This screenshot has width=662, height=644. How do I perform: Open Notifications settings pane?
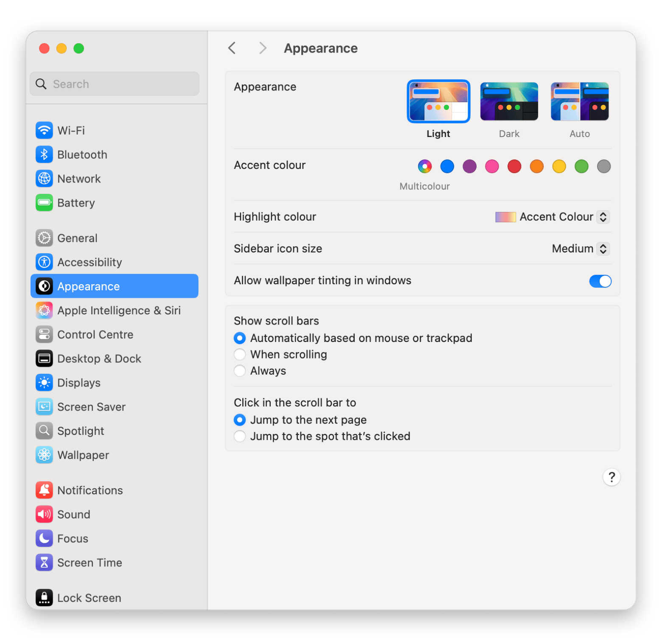(90, 490)
